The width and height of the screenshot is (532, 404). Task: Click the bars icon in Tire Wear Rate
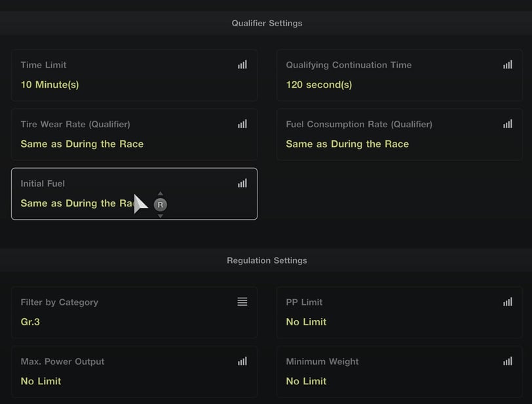click(242, 124)
